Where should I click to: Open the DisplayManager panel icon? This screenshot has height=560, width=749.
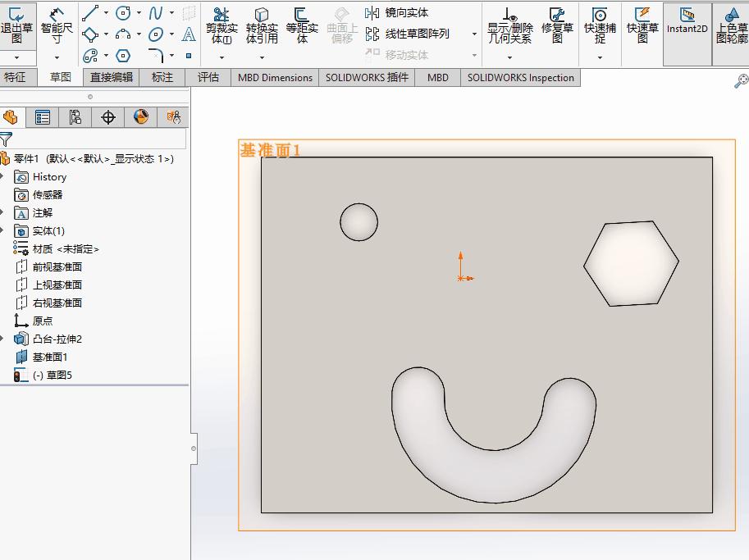point(139,117)
